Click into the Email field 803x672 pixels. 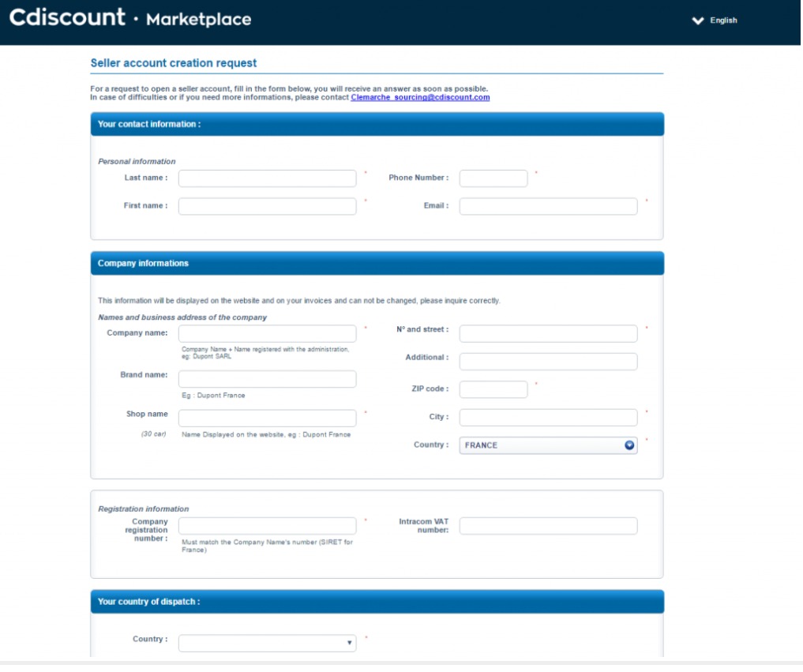pos(548,206)
